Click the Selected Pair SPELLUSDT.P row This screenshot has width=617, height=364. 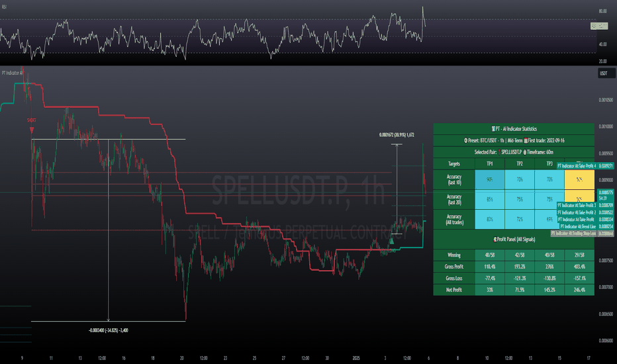click(x=514, y=152)
